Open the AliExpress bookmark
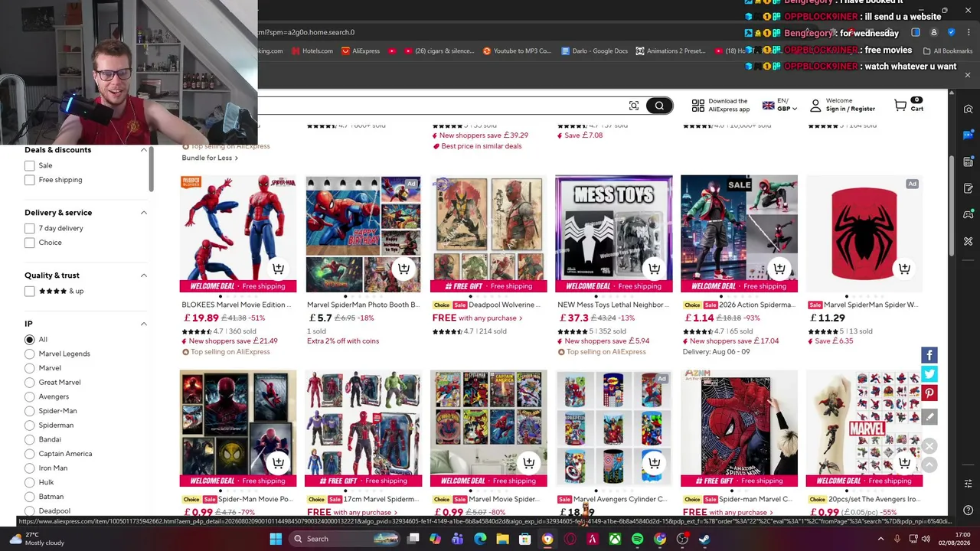The height and width of the screenshot is (551, 980). click(361, 51)
